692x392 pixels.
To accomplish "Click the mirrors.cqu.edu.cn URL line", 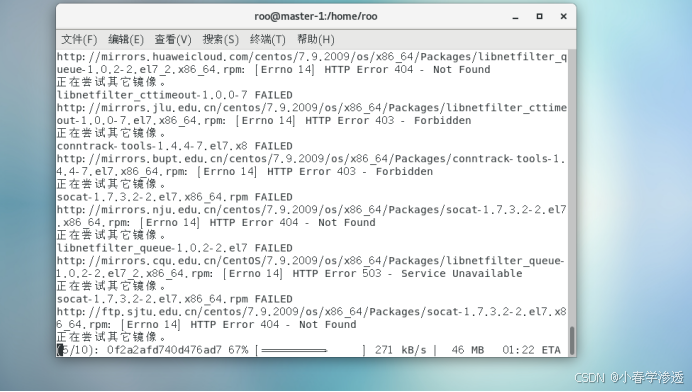I will click(311, 261).
